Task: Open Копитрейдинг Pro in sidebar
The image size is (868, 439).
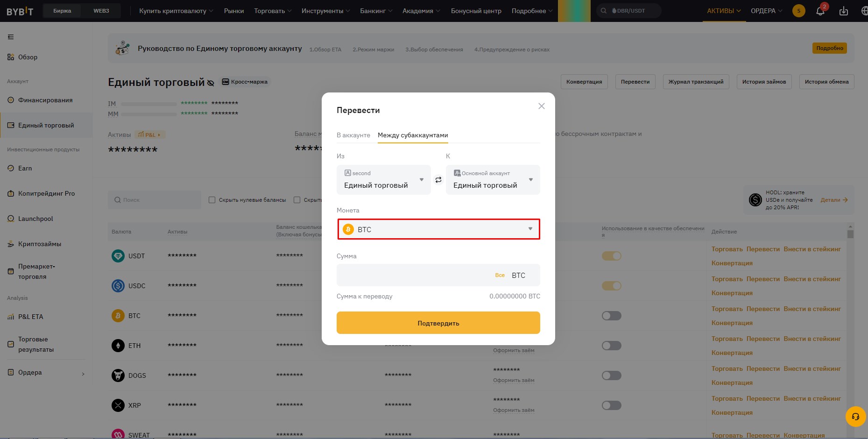Action: (x=46, y=193)
